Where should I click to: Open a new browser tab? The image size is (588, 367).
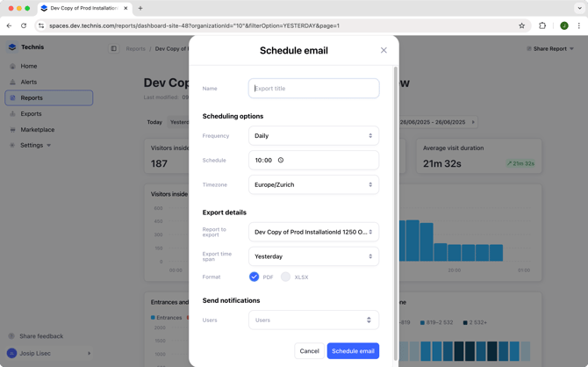point(140,8)
